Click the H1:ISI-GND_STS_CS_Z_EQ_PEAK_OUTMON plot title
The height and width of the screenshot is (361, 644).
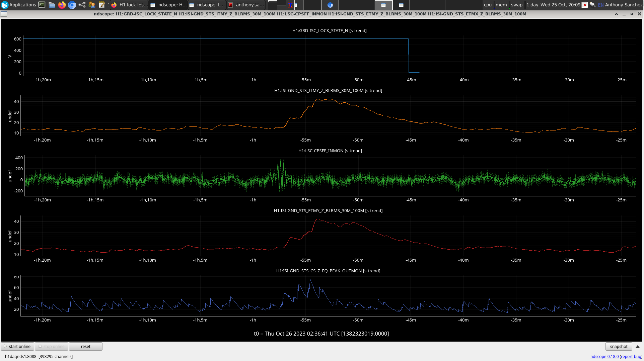[x=328, y=271]
